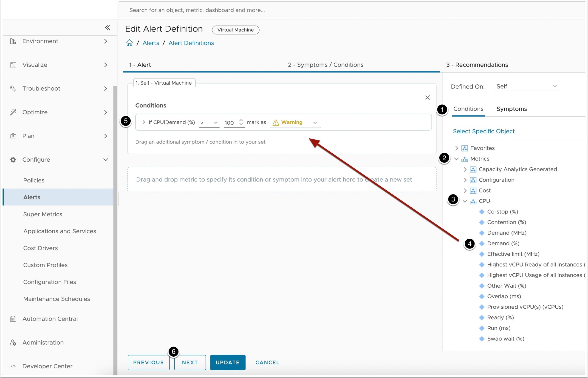Expand the Visualize menu chevron
The width and height of the screenshot is (588, 378).
106,65
